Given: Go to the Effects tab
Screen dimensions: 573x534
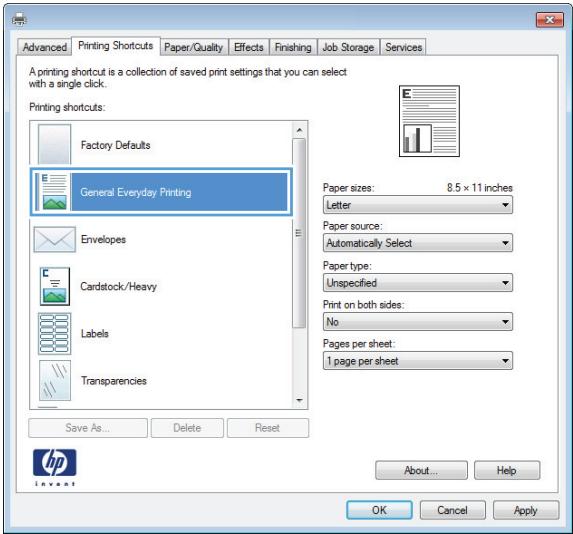Looking at the screenshot, I should click(x=248, y=47).
